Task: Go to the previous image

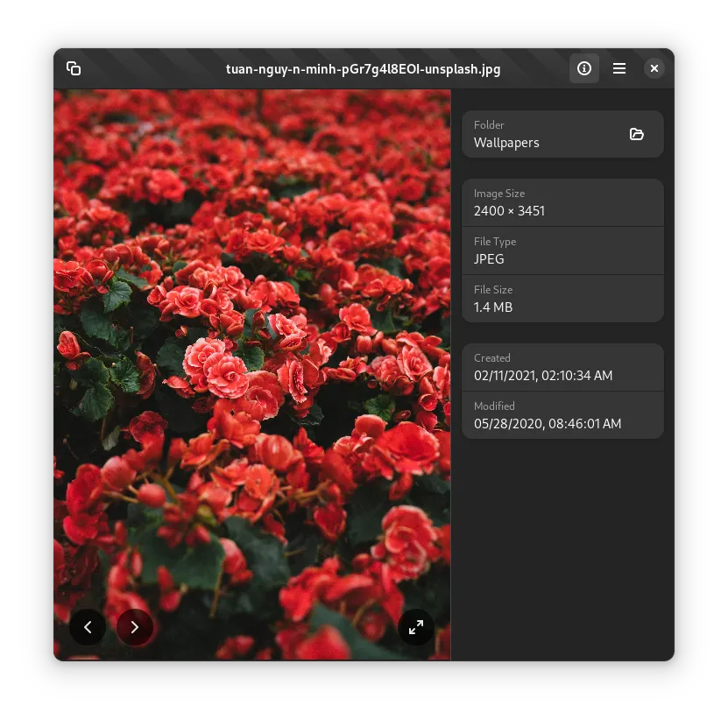Action: (x=88, y=627)
